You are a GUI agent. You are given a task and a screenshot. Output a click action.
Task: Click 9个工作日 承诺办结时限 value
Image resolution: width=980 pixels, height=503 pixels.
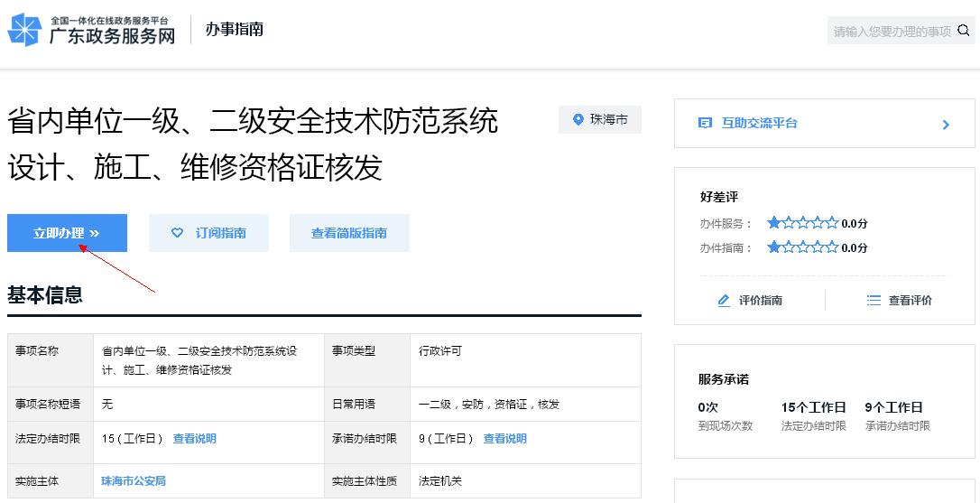(893, 407)
